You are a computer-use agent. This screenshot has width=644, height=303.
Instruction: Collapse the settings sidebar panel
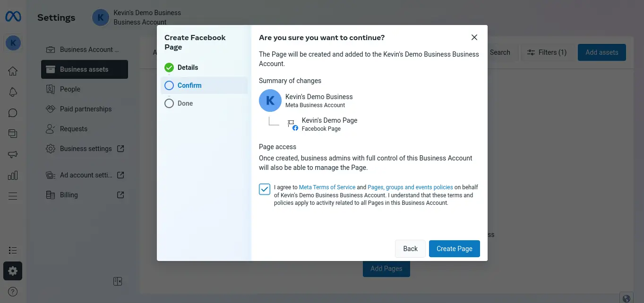click(118, 281)
